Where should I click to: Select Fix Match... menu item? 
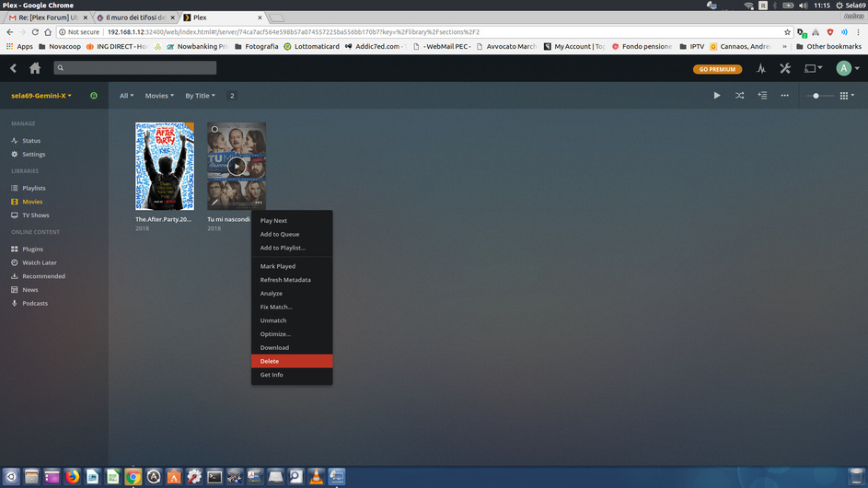pyautogui.click(x=292, y=307)
